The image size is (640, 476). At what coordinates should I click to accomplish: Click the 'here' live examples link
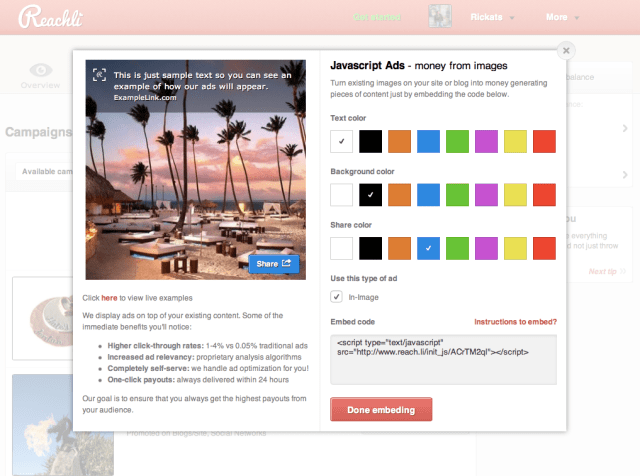(x=109, y=298)
